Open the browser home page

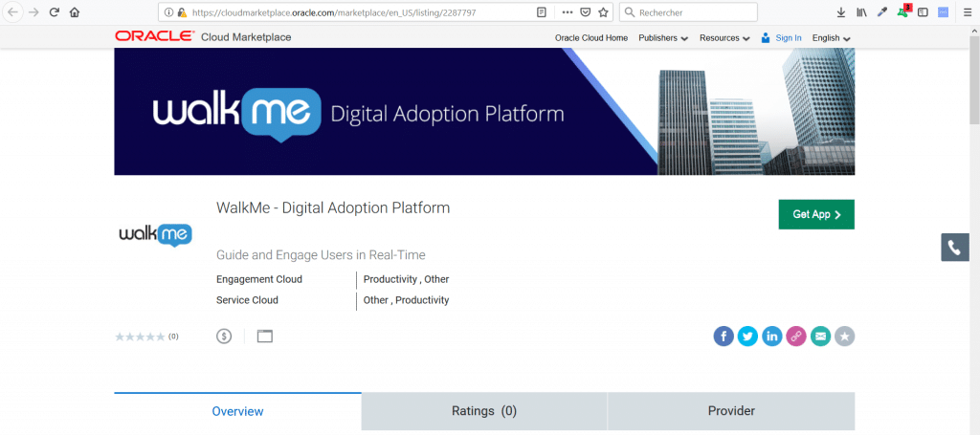(x=75, y=11)
